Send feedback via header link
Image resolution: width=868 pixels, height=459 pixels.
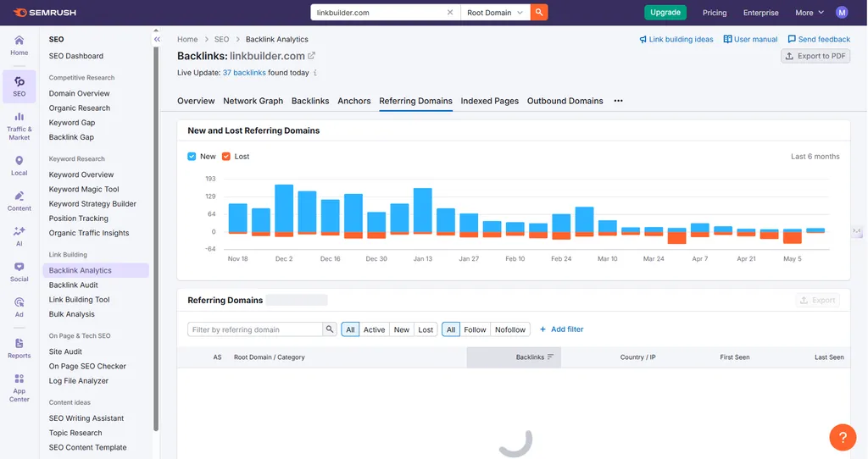(819, 39)
